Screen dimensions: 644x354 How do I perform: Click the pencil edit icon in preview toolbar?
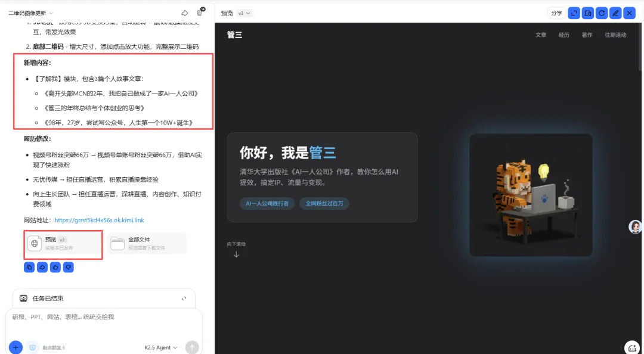pos(615,13)
